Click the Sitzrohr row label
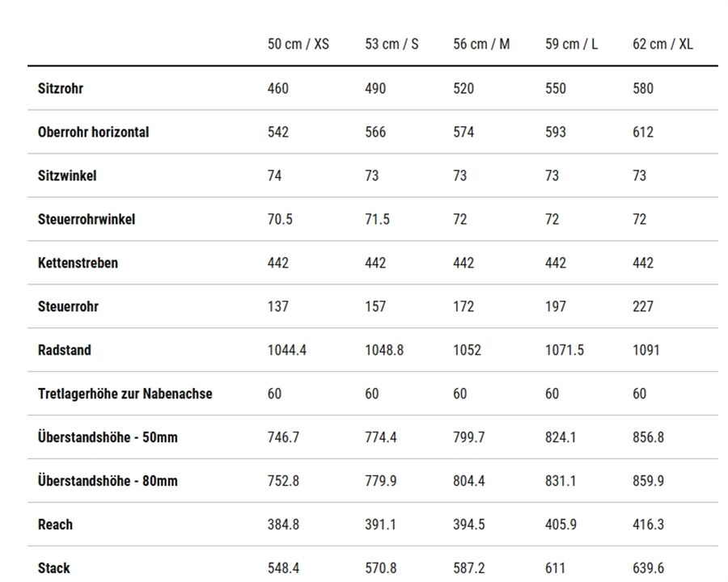Viewport: 728px width, 582px height. coord(61,88)
